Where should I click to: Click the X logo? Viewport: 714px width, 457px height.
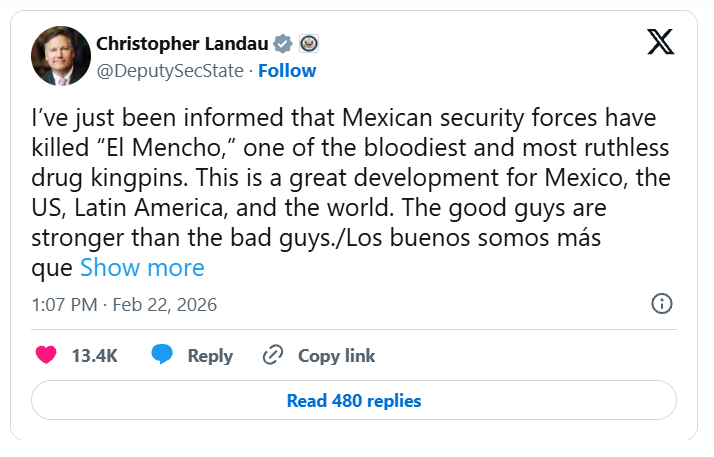point(660,42)
